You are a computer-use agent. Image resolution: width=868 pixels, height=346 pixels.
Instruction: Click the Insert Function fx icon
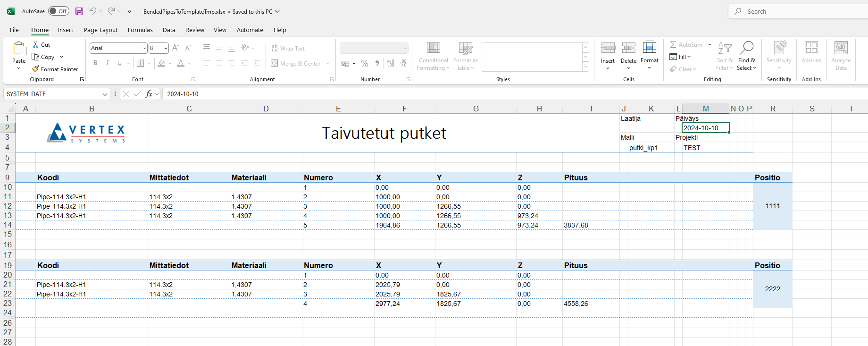tap(149, 94)
